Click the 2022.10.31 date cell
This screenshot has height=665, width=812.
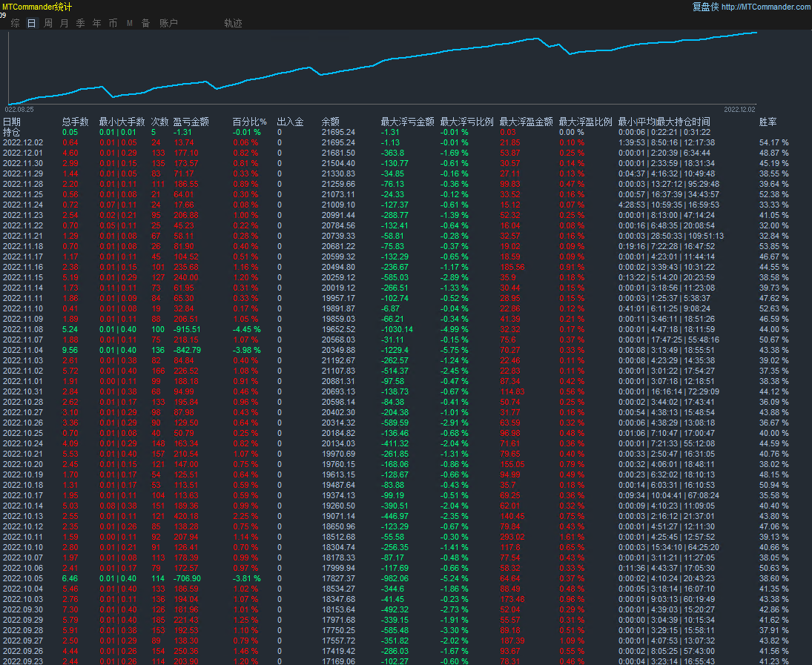click(23, 391)
